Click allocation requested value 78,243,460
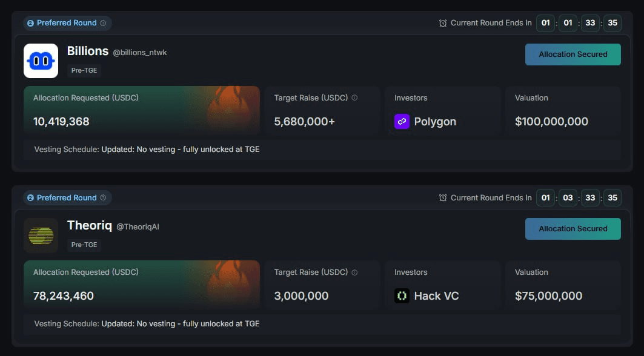 pyautogui.click(x=63, y=295)
